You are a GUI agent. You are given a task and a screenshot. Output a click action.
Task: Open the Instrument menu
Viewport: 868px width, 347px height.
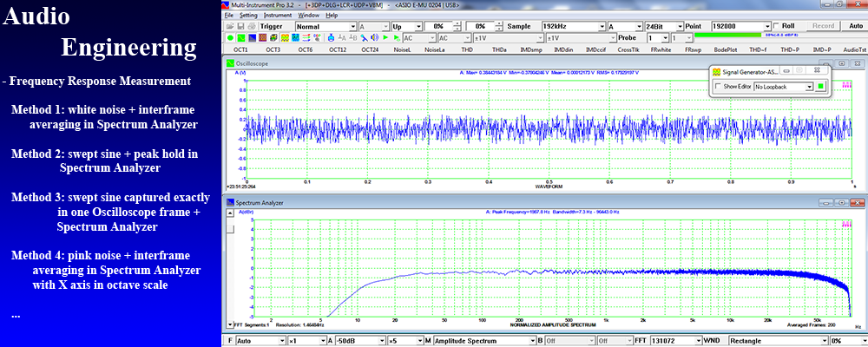pos(278,15)
